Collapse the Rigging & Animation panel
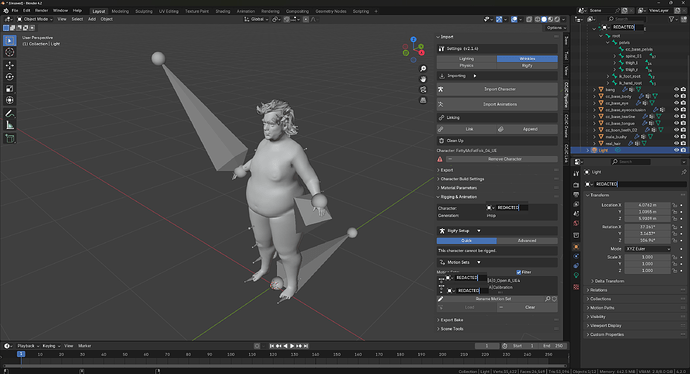Image resolution: width=690 pixels, height=374 pixels. [x=458, y=197]
